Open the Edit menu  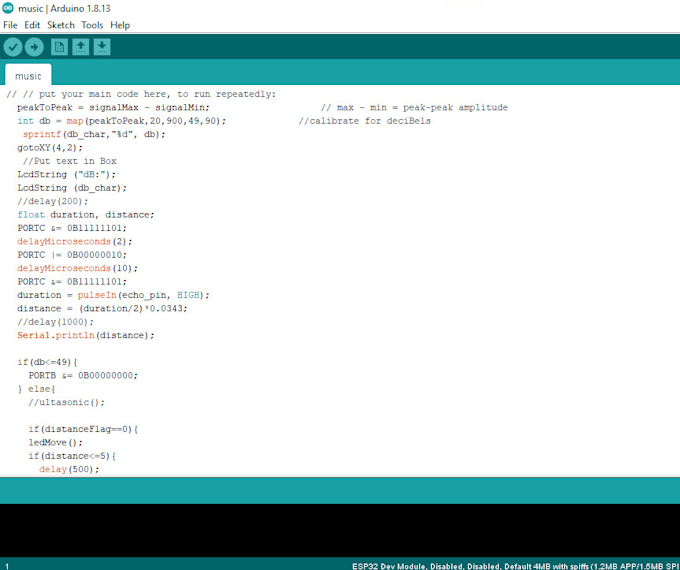(x=32, y=25)
